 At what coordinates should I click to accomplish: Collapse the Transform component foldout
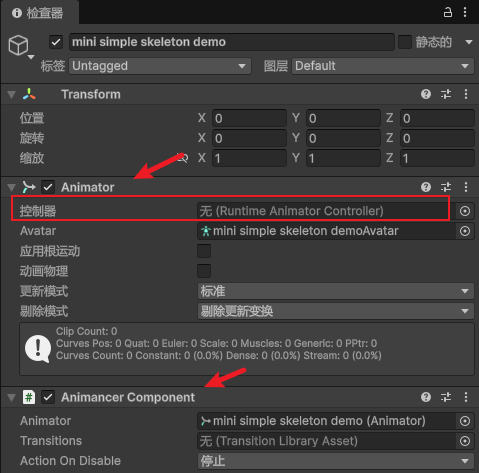click(x=12, y=95)
